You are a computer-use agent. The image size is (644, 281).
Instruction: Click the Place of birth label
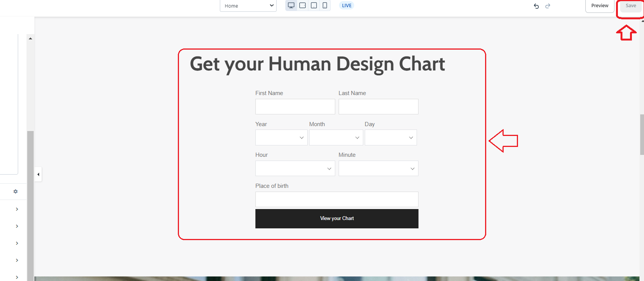click(272, 186)
